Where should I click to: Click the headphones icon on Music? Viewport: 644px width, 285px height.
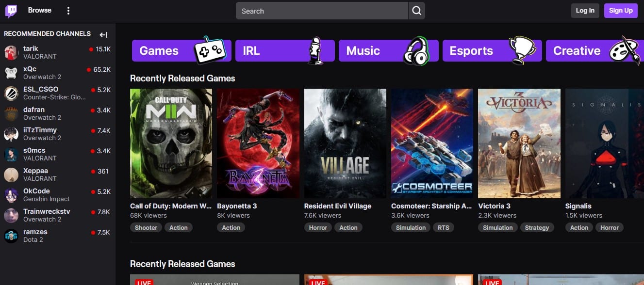click(x=416, y=51)
